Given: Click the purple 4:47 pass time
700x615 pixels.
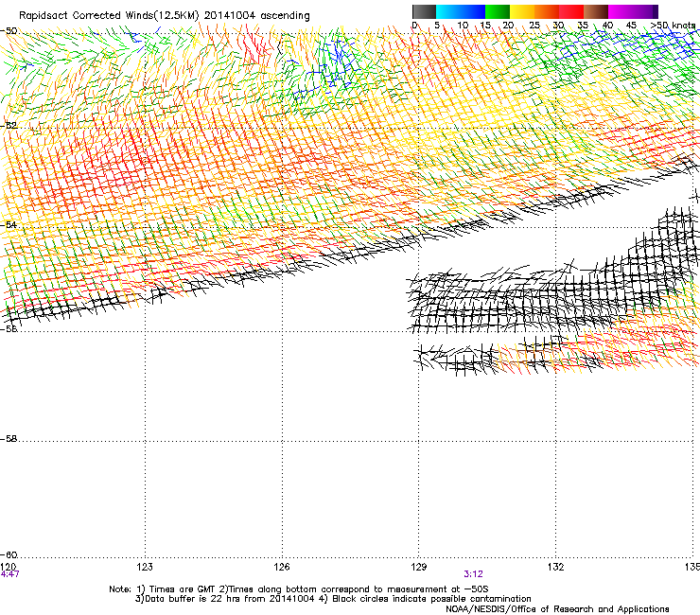Looking at the screenshot, I should [x=9, y=574].
